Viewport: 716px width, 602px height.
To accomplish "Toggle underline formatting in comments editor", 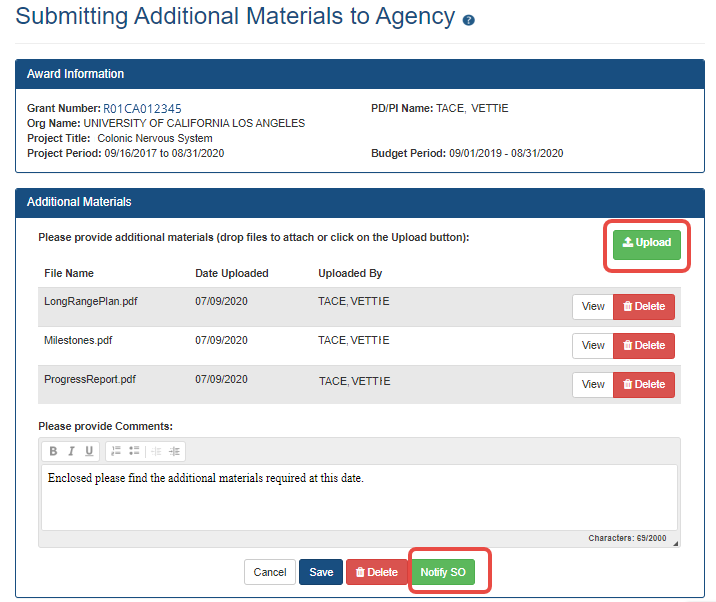I will (89, 451).
